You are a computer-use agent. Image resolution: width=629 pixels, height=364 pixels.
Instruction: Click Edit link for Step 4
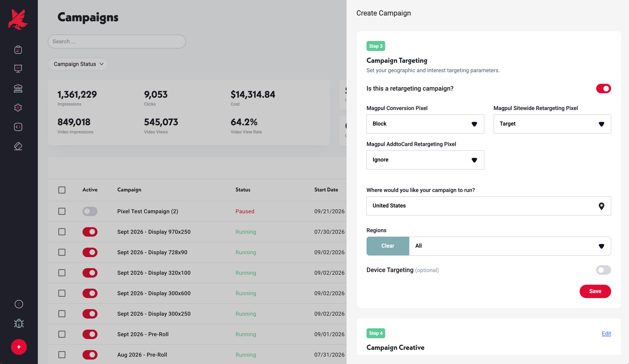(x=606, y=334)
